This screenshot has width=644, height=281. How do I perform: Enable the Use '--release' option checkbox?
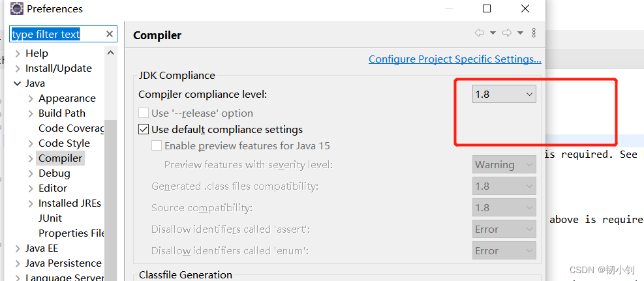coord(144,113)
